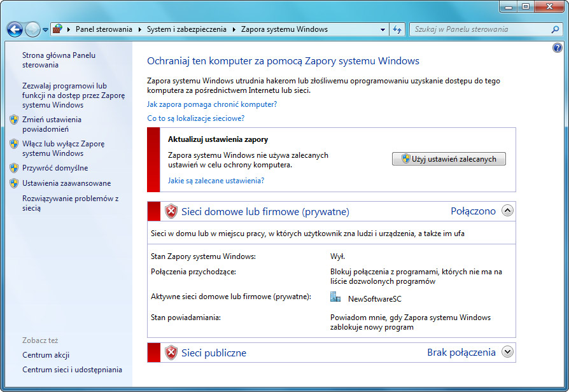Click shield icon beside Zmień ustawienia powiadomień

(14, 120)
